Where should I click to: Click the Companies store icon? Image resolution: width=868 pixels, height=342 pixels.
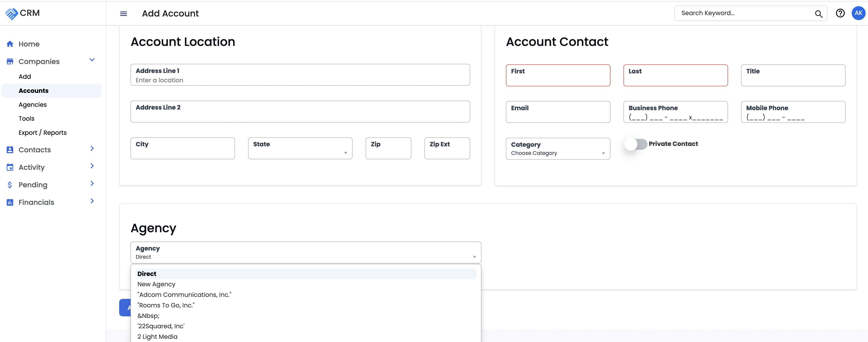pyautogui.click(x=10, y=61)
